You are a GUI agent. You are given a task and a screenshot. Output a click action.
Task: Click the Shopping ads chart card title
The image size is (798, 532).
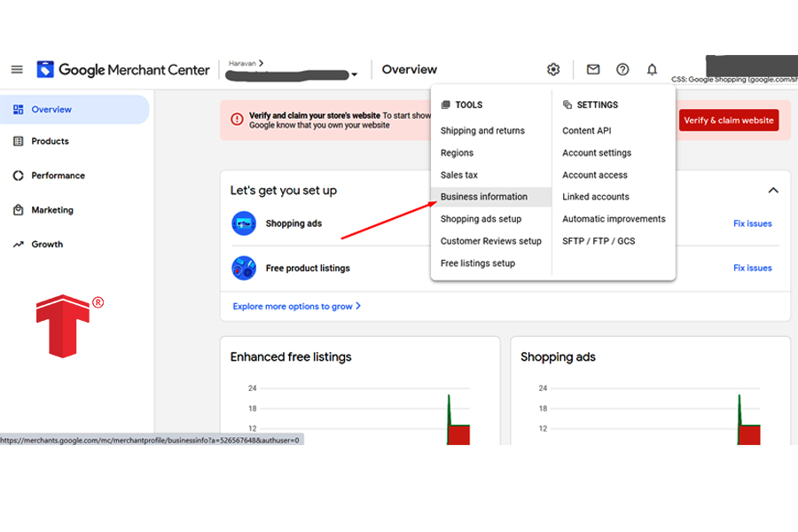(558, 356)
